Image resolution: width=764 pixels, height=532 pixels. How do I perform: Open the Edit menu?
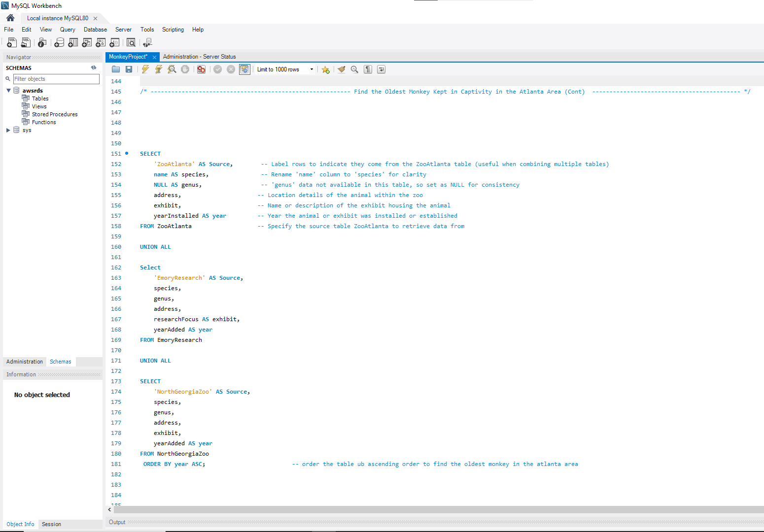pyautogui.click(x=27, y=30)
